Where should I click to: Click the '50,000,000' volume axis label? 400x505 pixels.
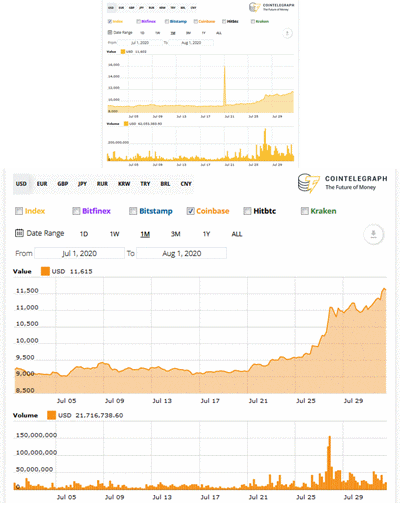click(x=35, y=469)
